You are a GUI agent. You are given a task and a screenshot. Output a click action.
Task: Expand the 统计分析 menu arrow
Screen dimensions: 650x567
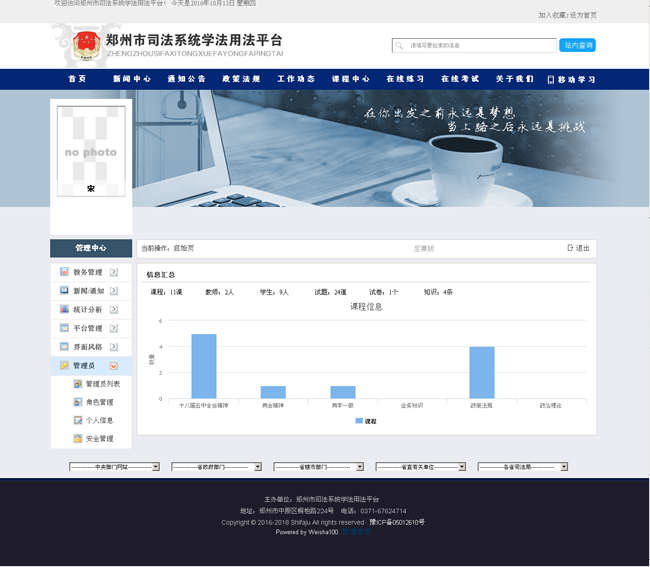point(114,310)
